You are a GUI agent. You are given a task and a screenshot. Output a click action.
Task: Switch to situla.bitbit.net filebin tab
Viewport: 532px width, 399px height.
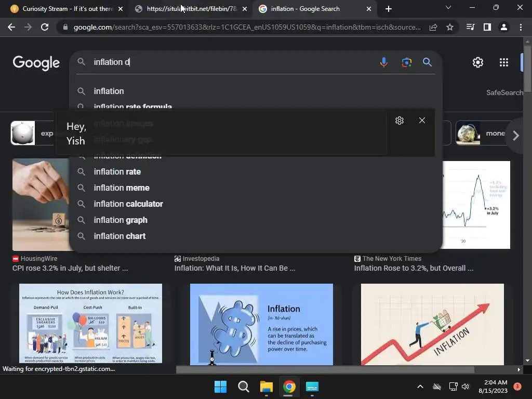coord(192,9)
